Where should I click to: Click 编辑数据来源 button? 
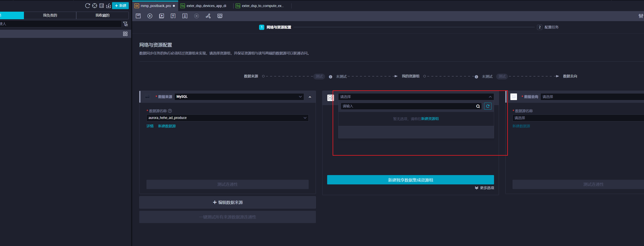tap(228, 202)
